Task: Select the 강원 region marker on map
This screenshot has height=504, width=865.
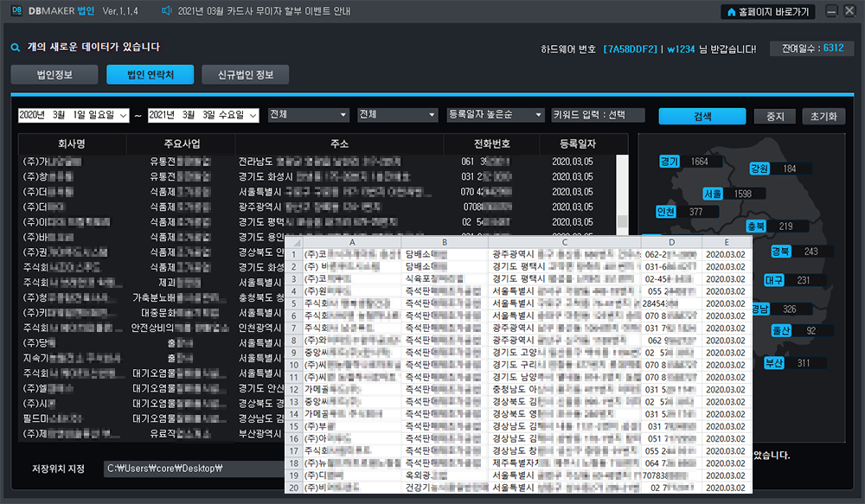Action: 759,169
